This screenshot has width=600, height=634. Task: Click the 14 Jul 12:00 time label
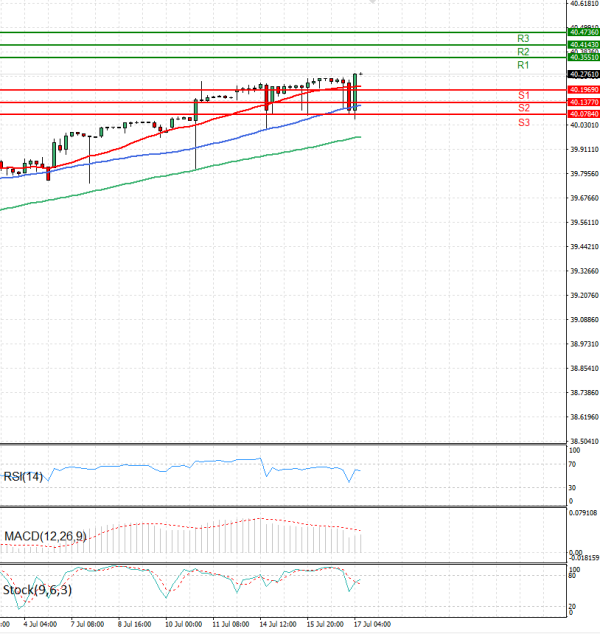pyautogui.click(x=278, y=624)
